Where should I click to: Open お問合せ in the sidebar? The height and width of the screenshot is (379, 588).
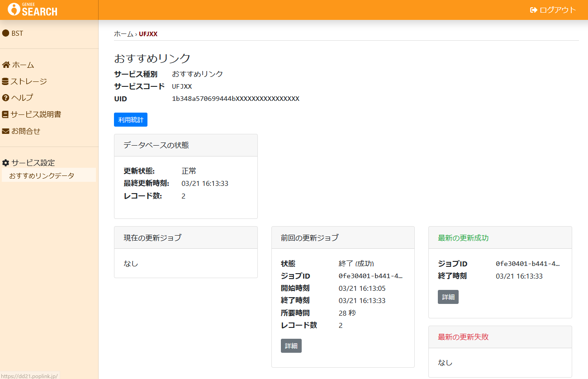point(22,131)
